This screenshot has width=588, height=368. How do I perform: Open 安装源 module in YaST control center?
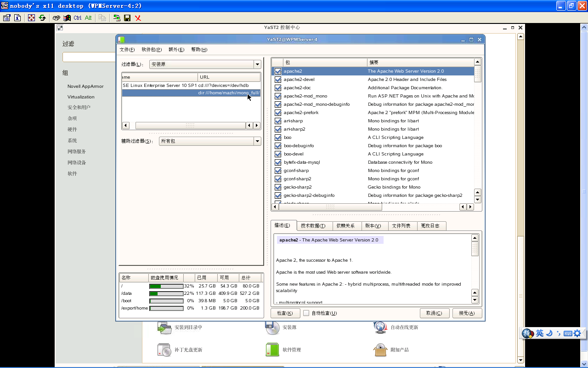pos(272,327)
